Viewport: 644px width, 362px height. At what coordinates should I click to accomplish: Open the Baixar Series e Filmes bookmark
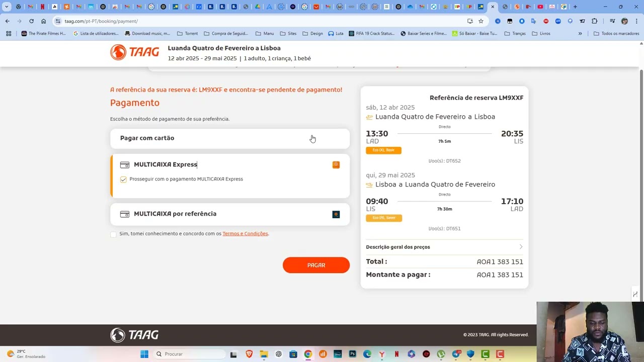pyautogui.click(x=424, y=34)
